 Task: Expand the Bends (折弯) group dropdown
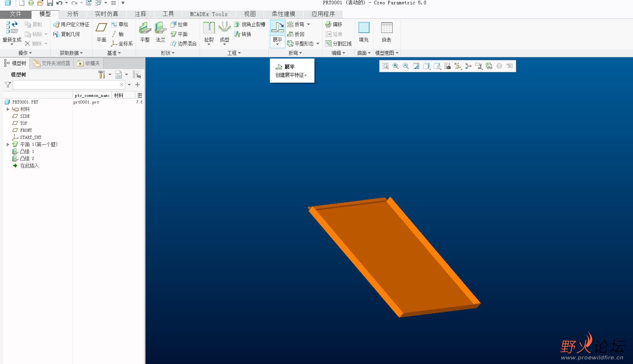[295, 53]
